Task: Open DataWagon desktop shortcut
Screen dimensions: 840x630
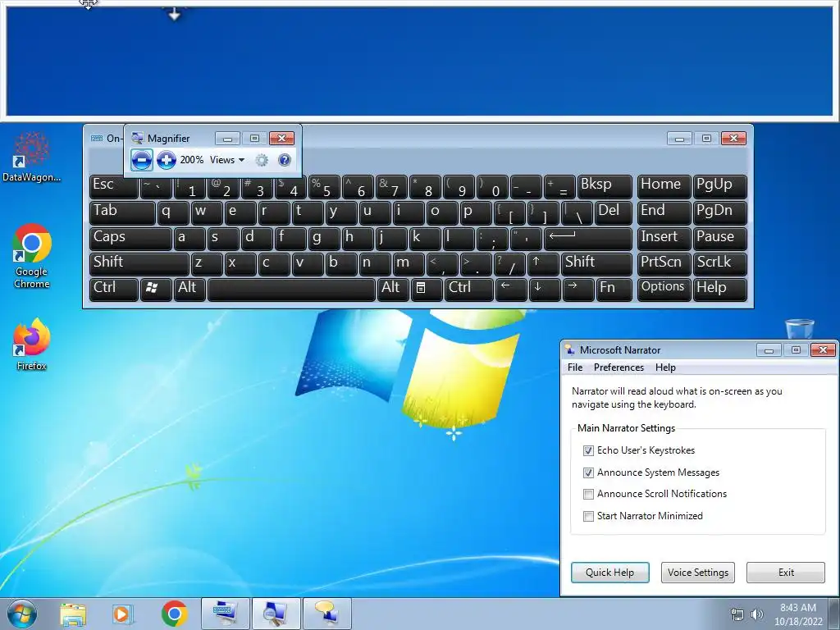Action: point(32,157)
